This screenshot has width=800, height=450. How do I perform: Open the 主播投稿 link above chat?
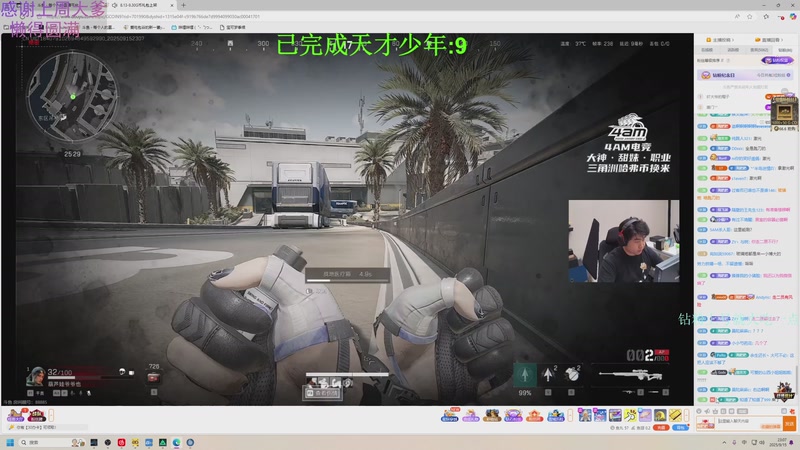point(718,40)
